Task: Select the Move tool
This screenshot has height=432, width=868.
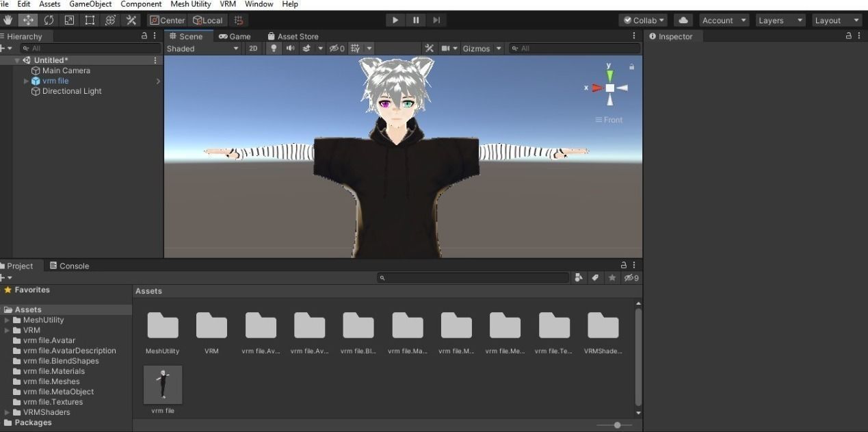Action: click(28, 21)
